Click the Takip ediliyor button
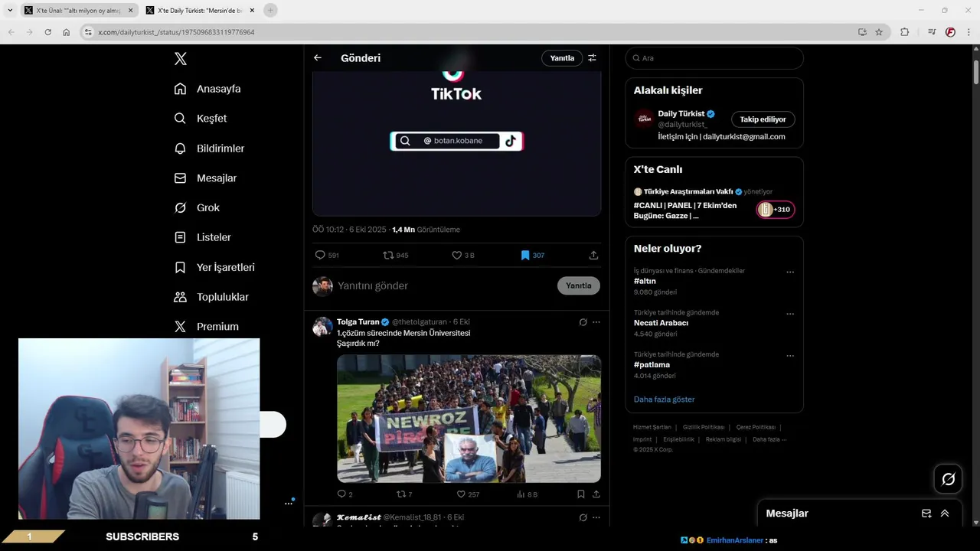Viewport: 980px width, 551px height. [763, 119]
